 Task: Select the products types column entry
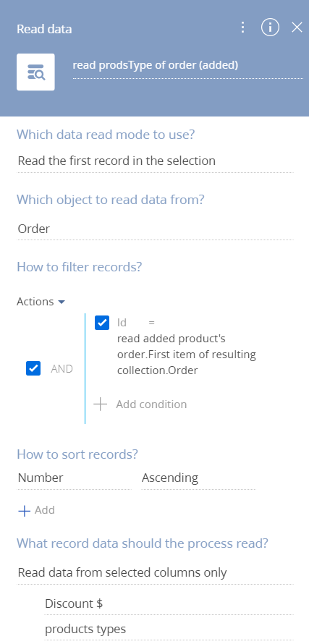(x=169, y=630)
